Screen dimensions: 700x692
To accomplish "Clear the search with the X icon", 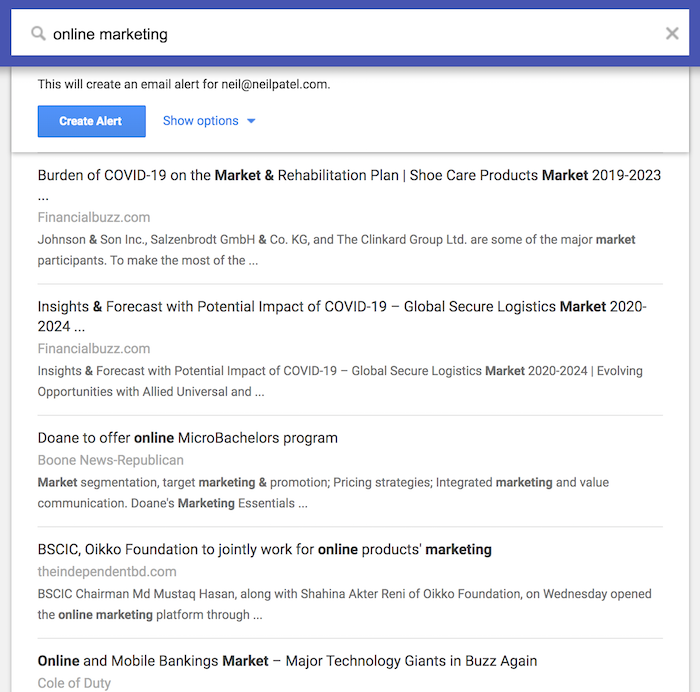I will (x=672, y=33).
